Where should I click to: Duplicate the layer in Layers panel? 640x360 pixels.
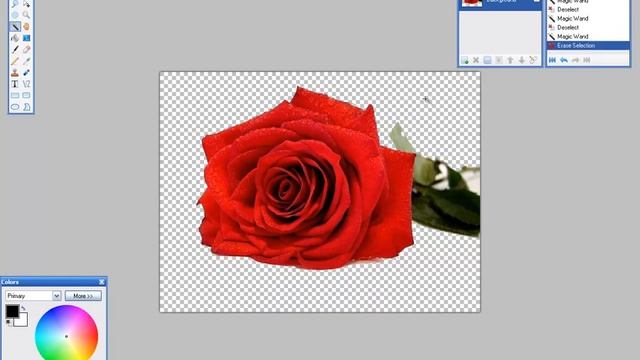click(x=487, y=60)
